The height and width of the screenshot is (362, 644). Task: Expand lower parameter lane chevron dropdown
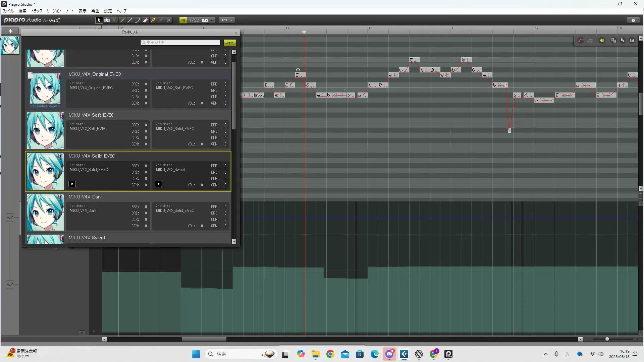pos(10,285)
